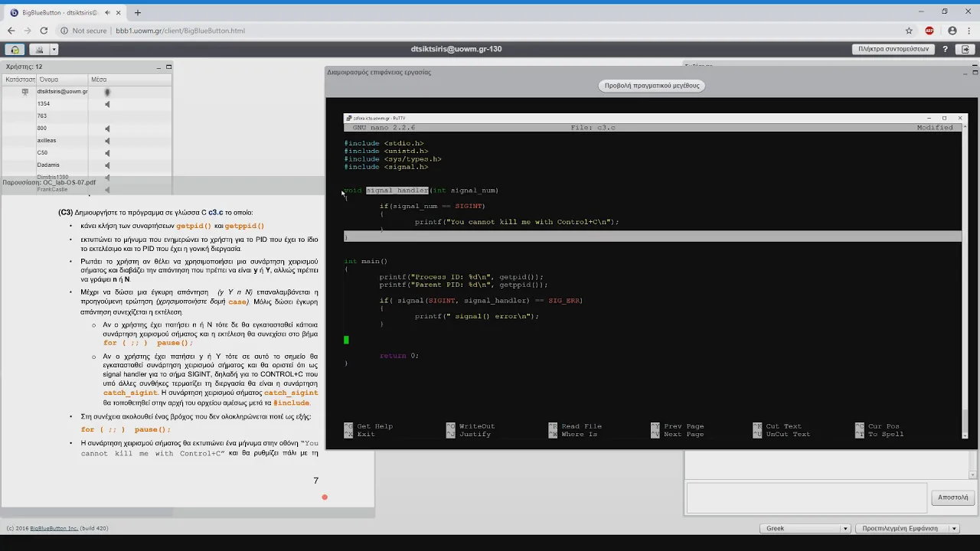This screenshot has height=551, width=980.
Task: Click the chat scroll down arrow
Action: 973,475
